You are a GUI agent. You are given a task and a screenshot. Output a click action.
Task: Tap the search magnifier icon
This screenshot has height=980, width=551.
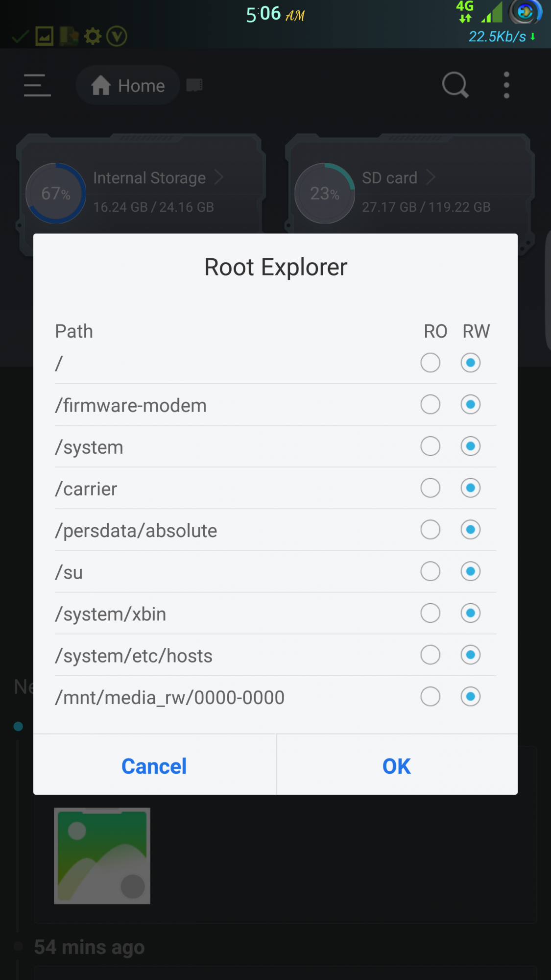(455, 85)
